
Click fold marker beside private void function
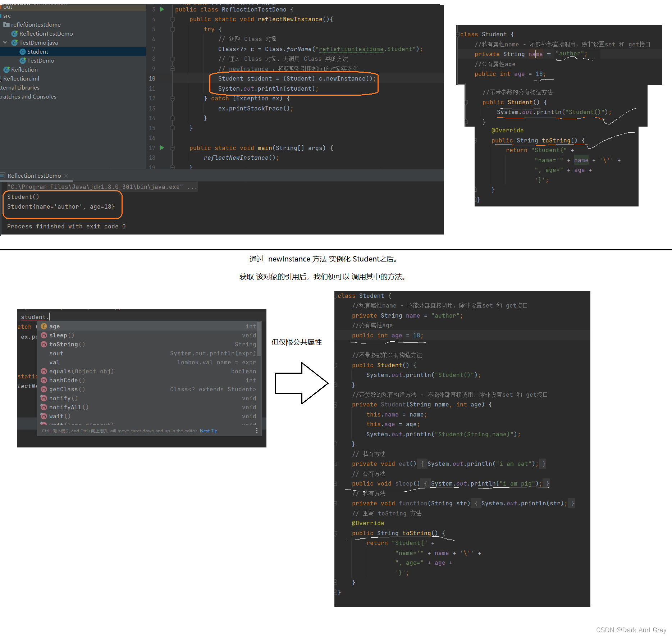point(336,504)
